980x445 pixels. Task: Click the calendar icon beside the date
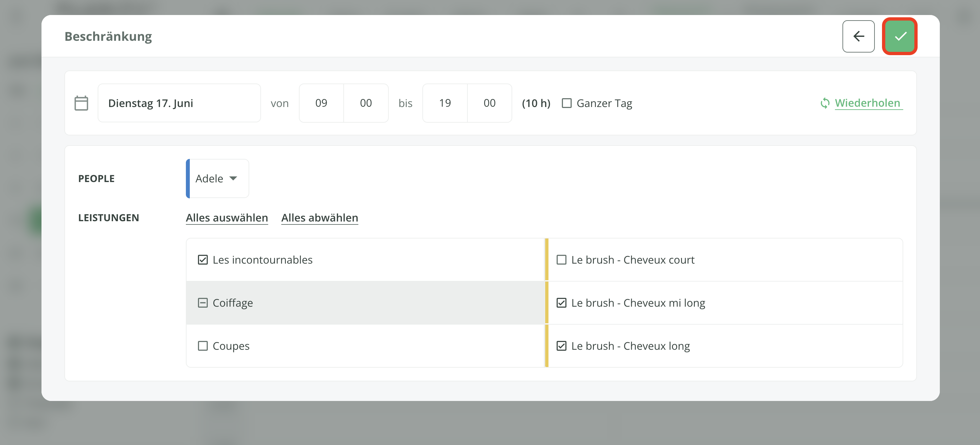coord(81,103)
